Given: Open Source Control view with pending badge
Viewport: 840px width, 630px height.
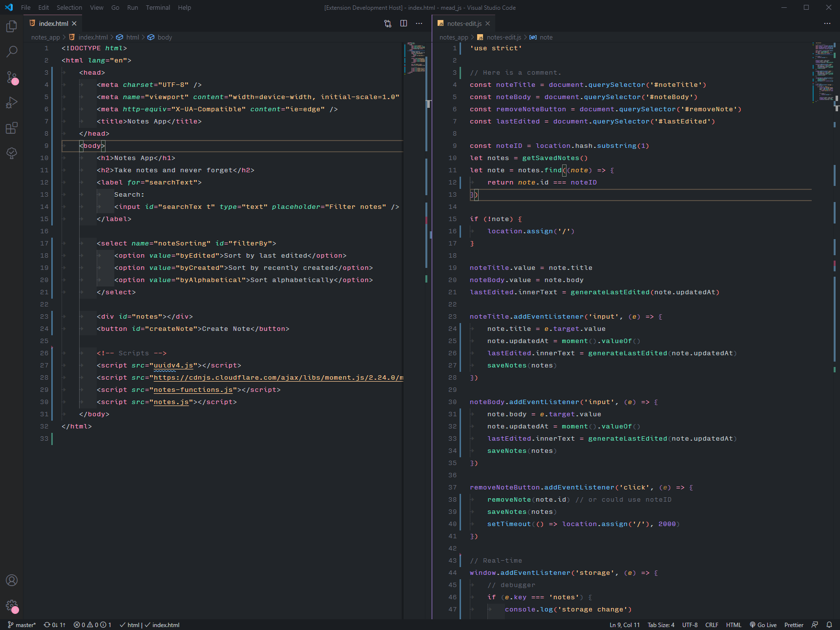Looking at the screenshot, I should (12, 77).
